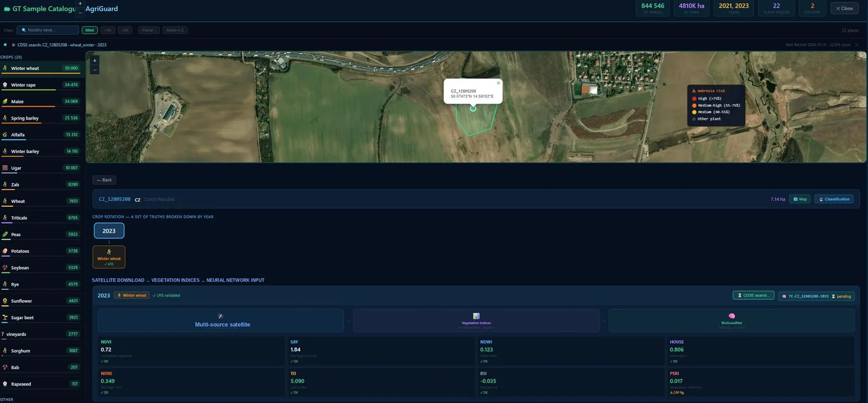This screenshot has width=868, height=403.
Task: Click the Peas crop icon
Action: pos(5,234)
